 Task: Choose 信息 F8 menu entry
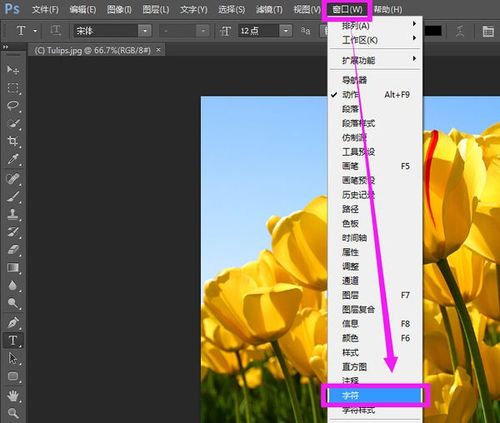click(x=376, y=324)
